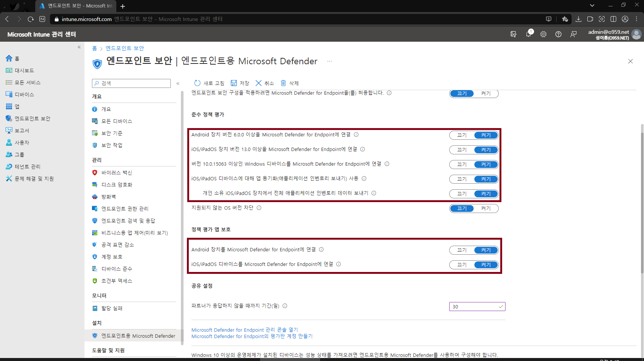
Task: Open a new browser tab
Action: click(x=123, y=6)
